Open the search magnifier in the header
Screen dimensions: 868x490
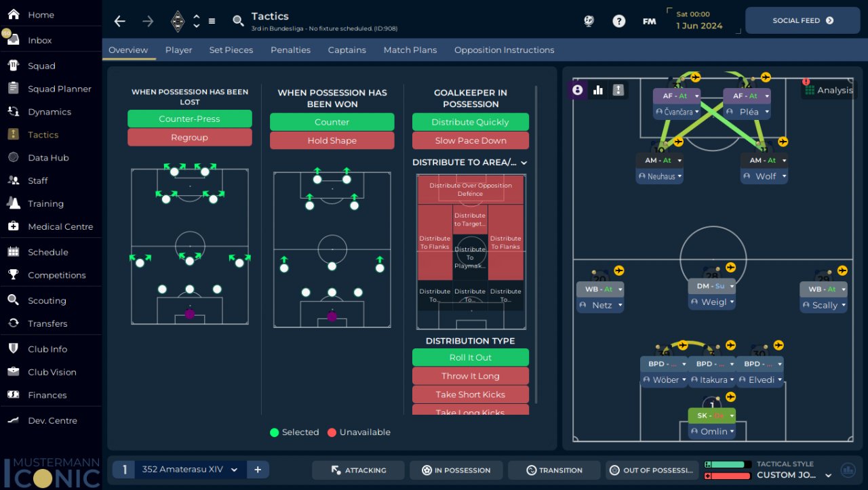point(238,21)
